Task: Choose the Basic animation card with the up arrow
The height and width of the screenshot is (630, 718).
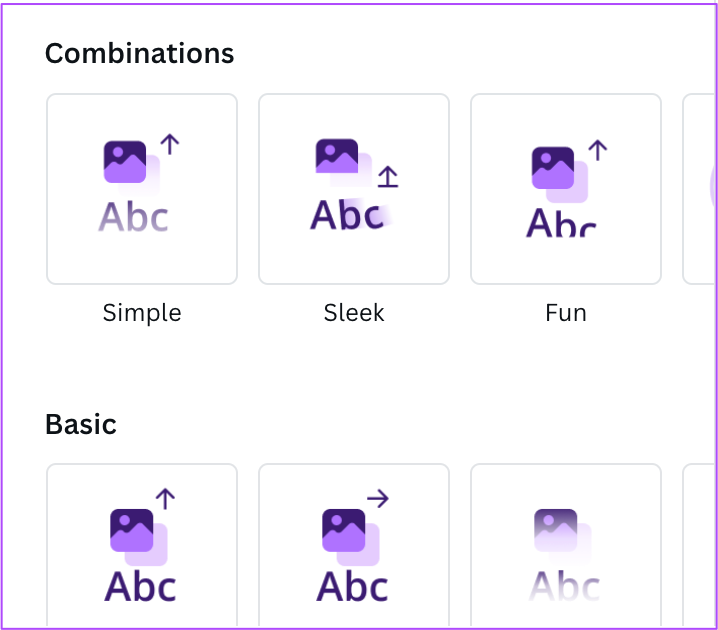Action: [142, 545]
